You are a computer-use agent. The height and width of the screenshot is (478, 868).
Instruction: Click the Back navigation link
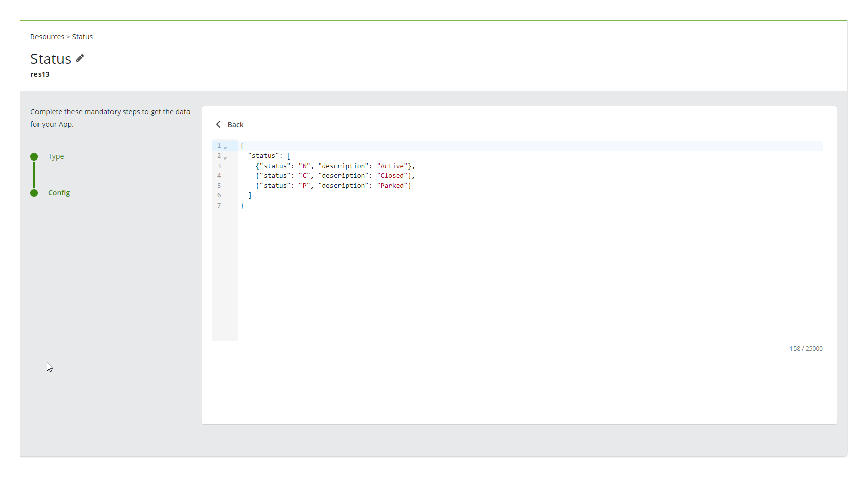[235, 124]
